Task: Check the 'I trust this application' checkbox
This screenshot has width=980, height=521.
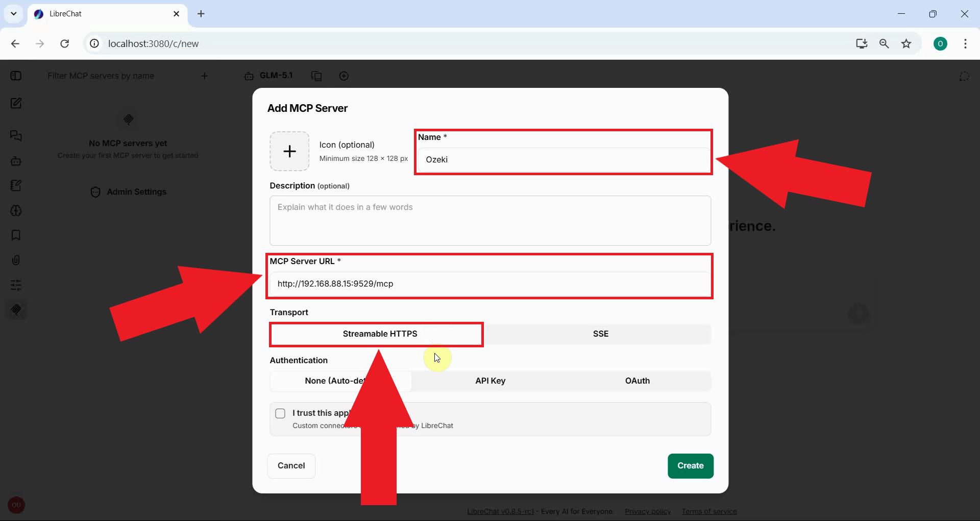Action: [280, 413]
